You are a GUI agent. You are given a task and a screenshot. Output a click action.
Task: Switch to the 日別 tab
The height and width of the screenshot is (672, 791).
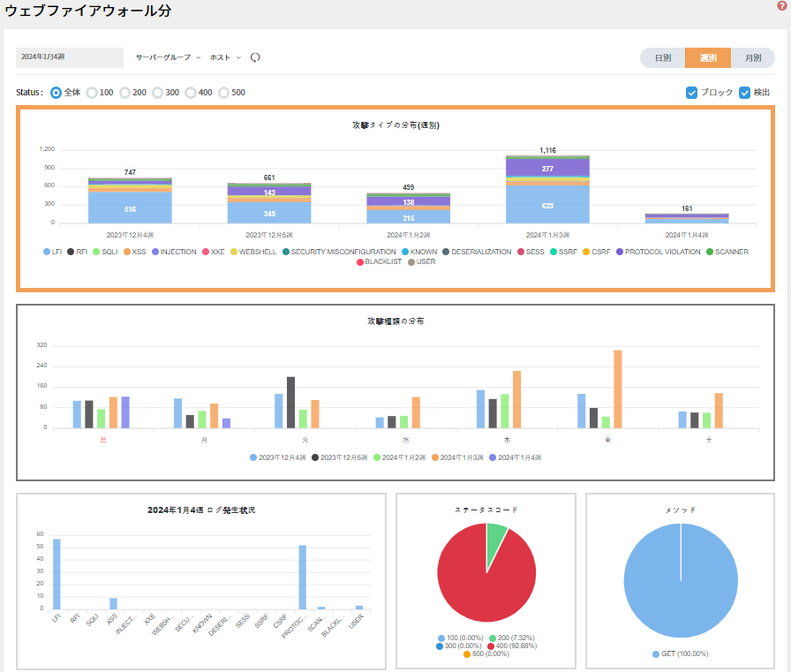click(662, 57)
